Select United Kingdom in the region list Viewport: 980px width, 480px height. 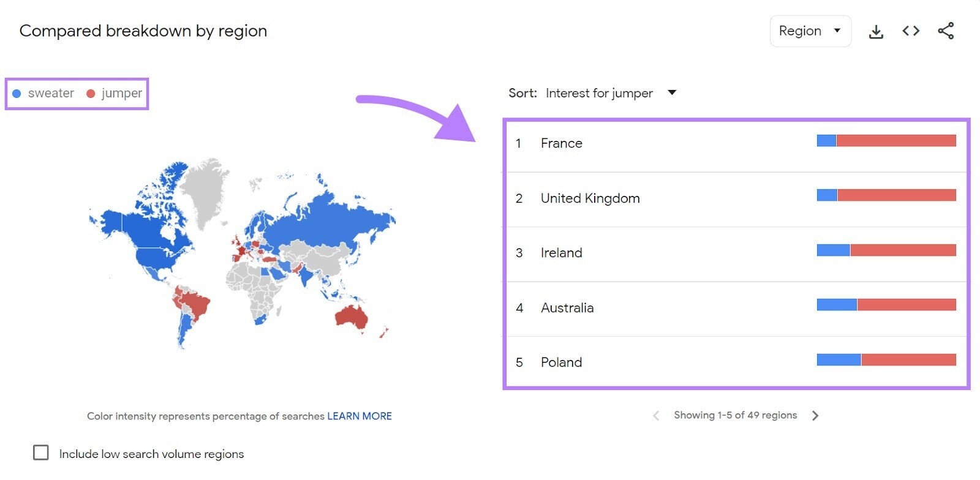[x=590, y=198]
